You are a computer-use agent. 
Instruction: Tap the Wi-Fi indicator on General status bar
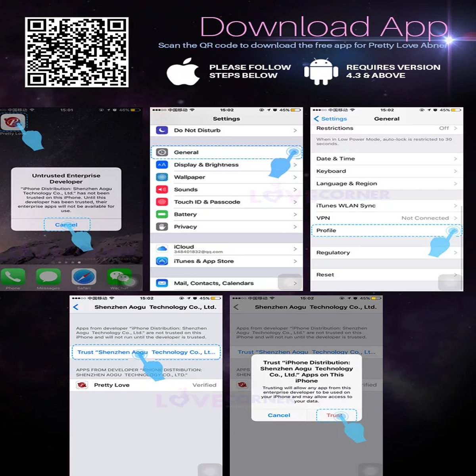pos(353,110)
